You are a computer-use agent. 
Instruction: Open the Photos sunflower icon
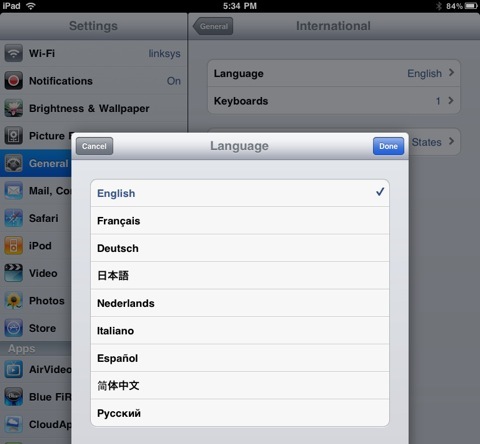coord(13,301)
